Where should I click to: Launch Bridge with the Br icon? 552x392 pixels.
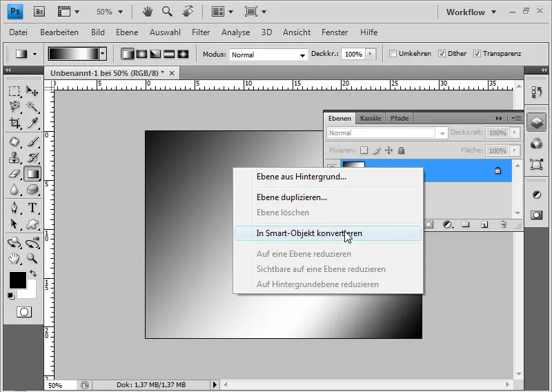pos(39,12)
